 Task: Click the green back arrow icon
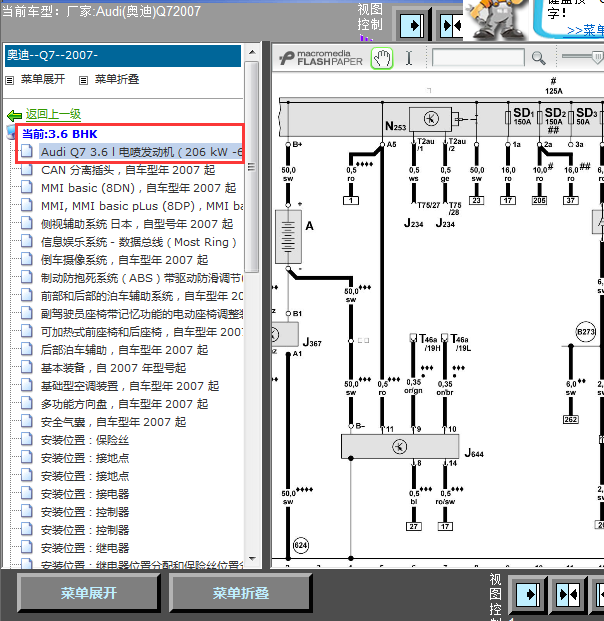(x=15, y=115)
